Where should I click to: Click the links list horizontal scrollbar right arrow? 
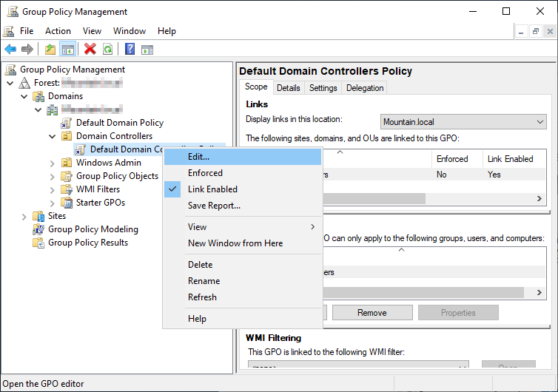pyautogui.click(x=539, y=198)
